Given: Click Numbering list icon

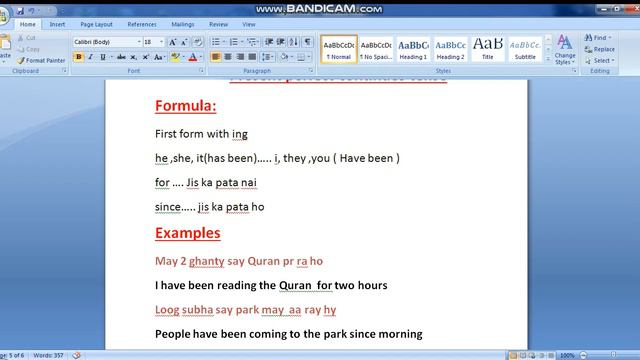Looking at the screenshot, I should pyautogui.click(x=233, y=42).
